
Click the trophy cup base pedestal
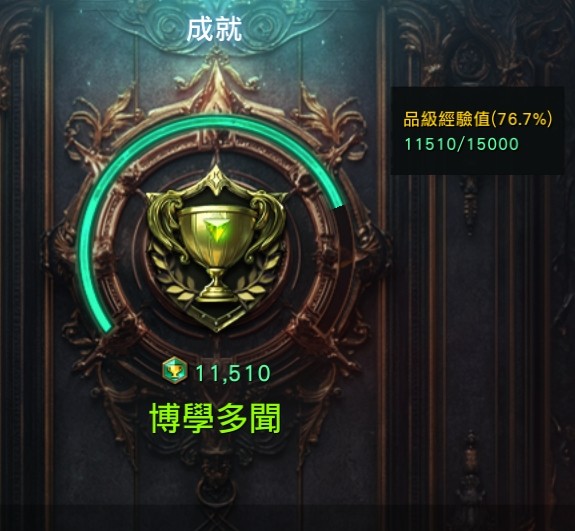tap(216, 288)
